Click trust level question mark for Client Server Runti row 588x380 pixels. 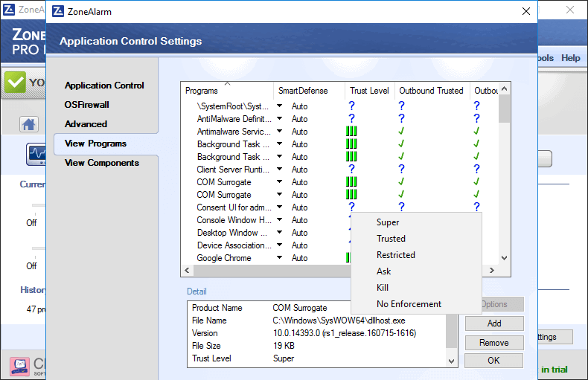[351, 169]
